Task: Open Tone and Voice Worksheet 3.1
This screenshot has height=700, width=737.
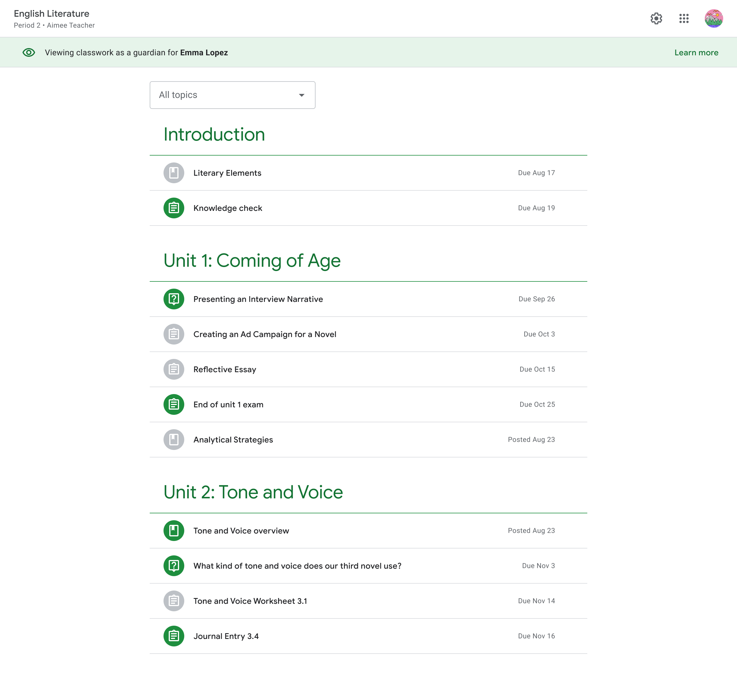Action: pos(250,601)
